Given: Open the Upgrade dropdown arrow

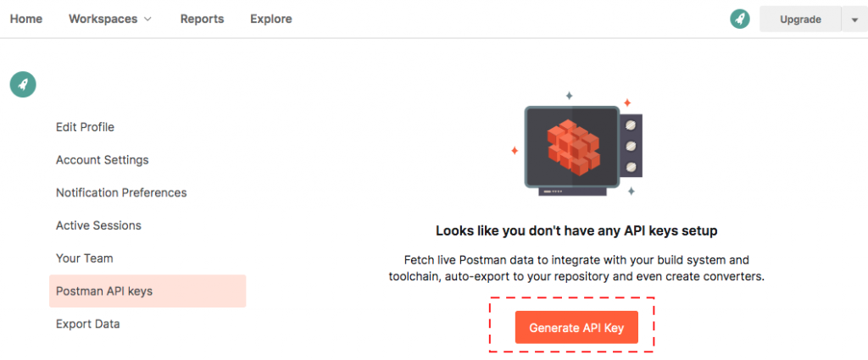Looking at the screenshot, I should coord(855,19).
